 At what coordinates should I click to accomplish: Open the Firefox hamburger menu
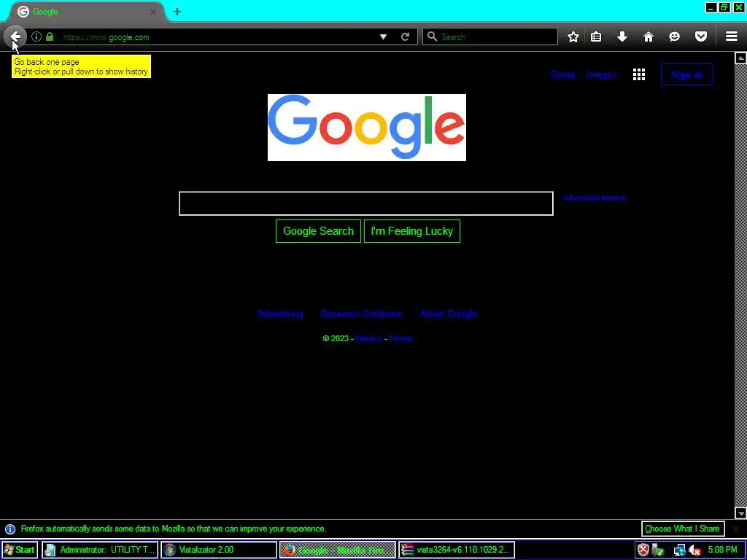point(732,36)
